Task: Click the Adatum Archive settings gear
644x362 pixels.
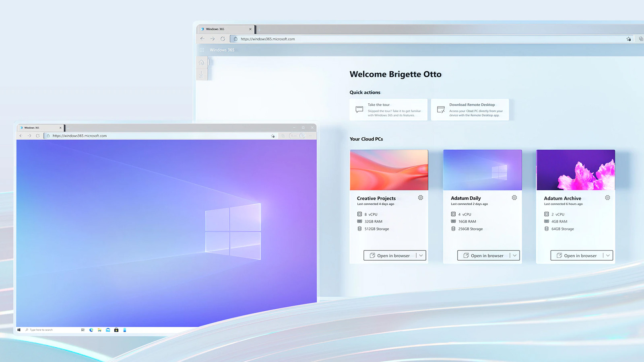Action: [x=607, y=197]
